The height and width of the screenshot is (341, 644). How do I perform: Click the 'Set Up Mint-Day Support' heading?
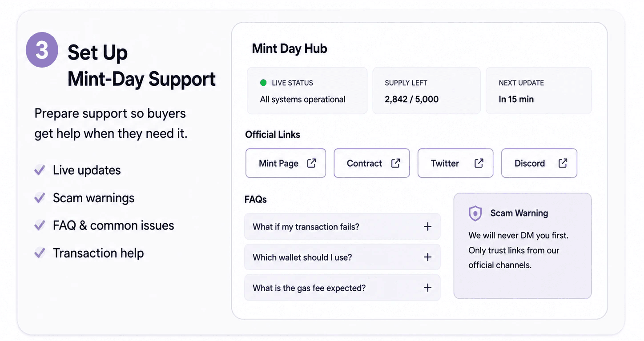[141, 66]
